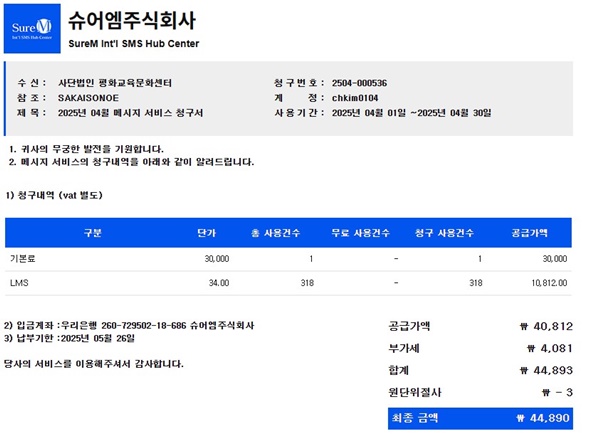Click the blue 최종 금액 bar
The image size is (600, 443).
tap(479, 417)
